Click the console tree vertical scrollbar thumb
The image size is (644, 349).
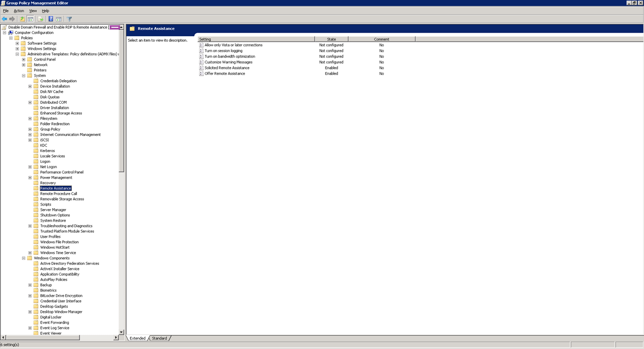tap(121, 101)
